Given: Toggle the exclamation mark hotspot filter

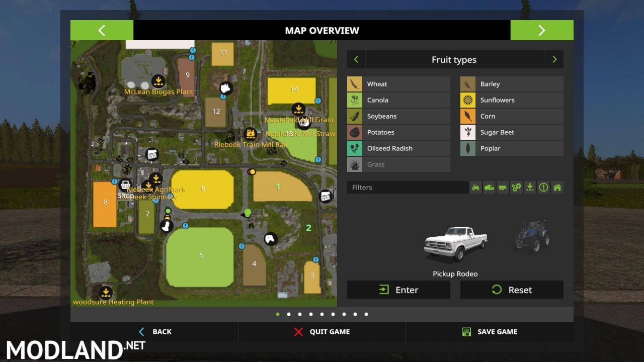Looking at the screenshot, I should click(543, 188).
